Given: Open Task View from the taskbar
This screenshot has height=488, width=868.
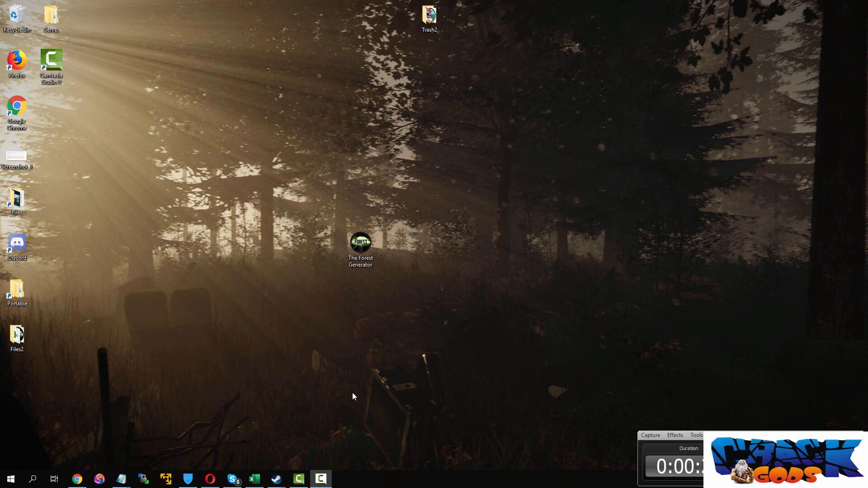Looking at the screenshot, I should pyautogui.click(x=54, y=479).
